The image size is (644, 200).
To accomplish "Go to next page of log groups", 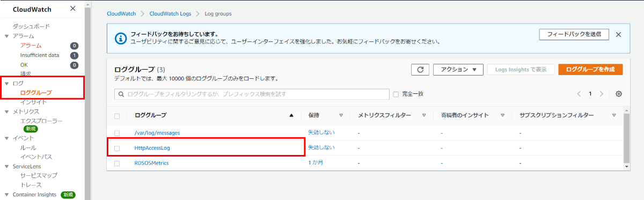I will [x=601, y=94].
